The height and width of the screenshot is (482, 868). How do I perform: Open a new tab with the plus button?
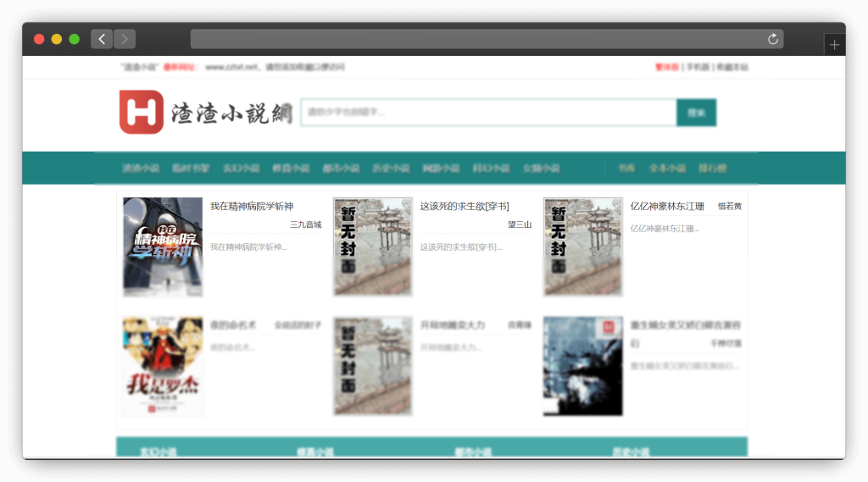coord(834,45)
